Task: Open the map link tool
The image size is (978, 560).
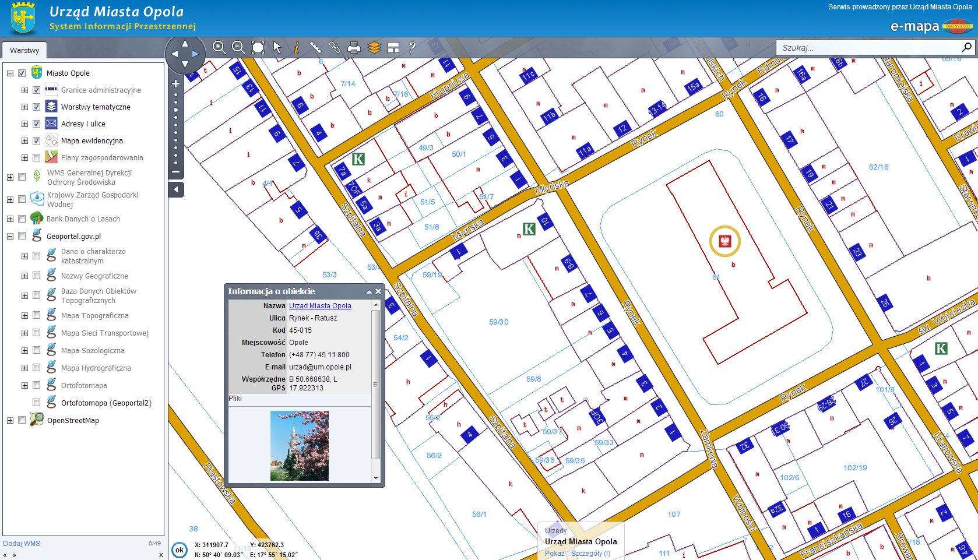Action: coord(335,47)
